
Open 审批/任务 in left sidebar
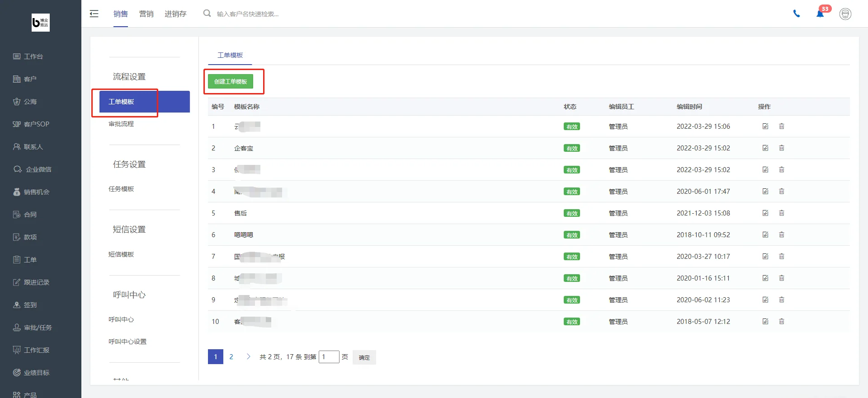[x=32, y=328]
